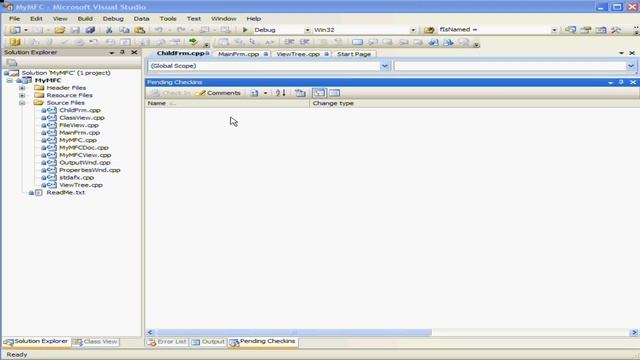Click the sort order icon in Pending Checkins
Viewport: 640px width, 360px height.
[280, 93]
